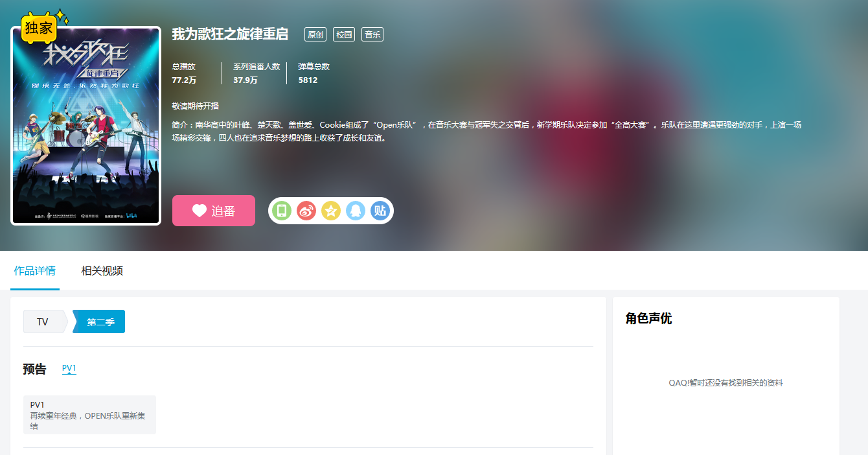Share to QZone
Screen dimensions: 868x455
tap(331, 210)
